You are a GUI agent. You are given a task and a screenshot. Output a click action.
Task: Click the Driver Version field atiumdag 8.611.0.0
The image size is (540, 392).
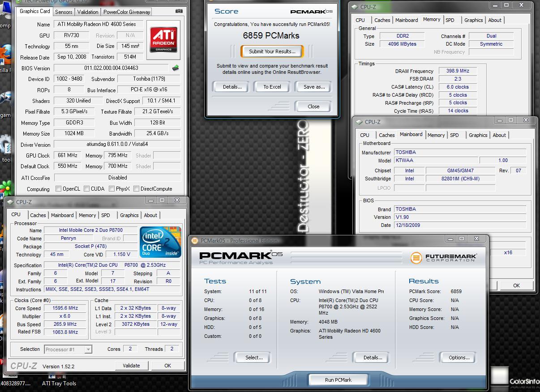(117, 145)
